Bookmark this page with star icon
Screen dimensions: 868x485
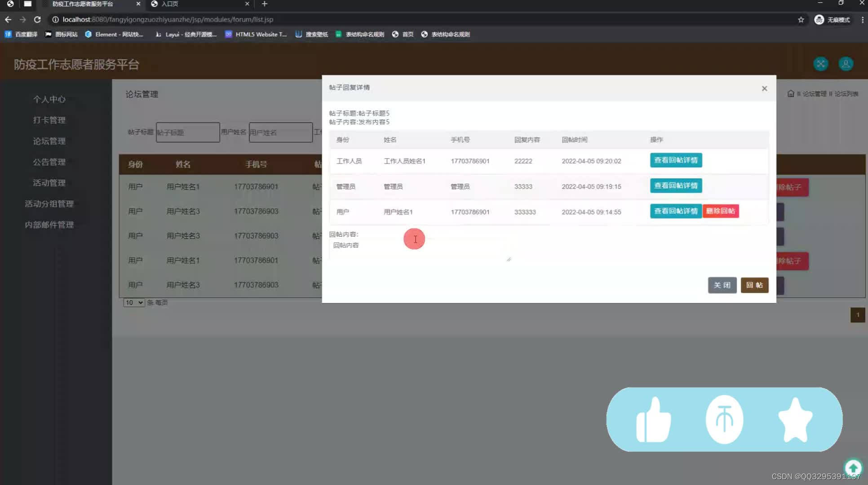[x=801, y=19]
